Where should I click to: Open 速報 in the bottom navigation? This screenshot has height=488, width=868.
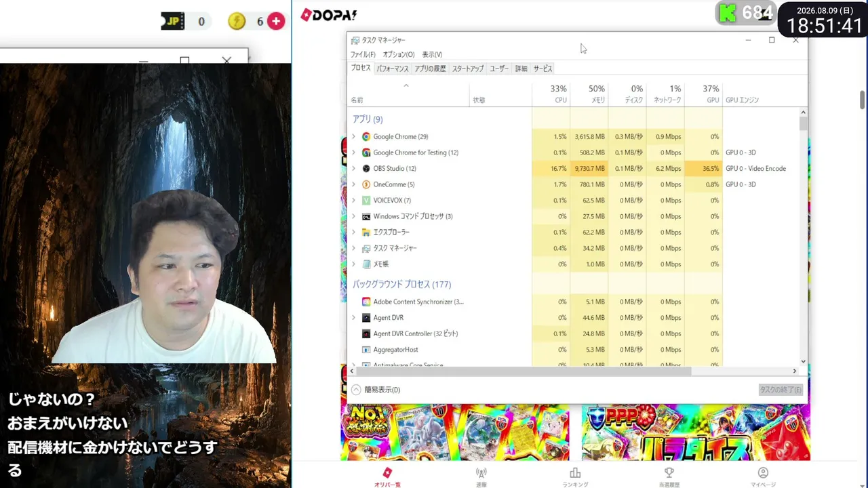(481, 477)
